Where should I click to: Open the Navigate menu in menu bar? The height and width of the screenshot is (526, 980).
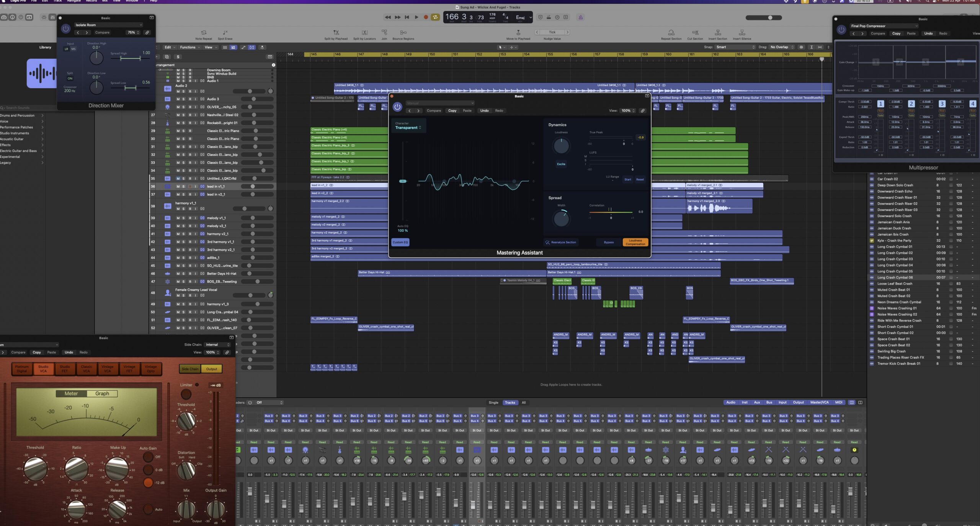[x=73, y=1]
